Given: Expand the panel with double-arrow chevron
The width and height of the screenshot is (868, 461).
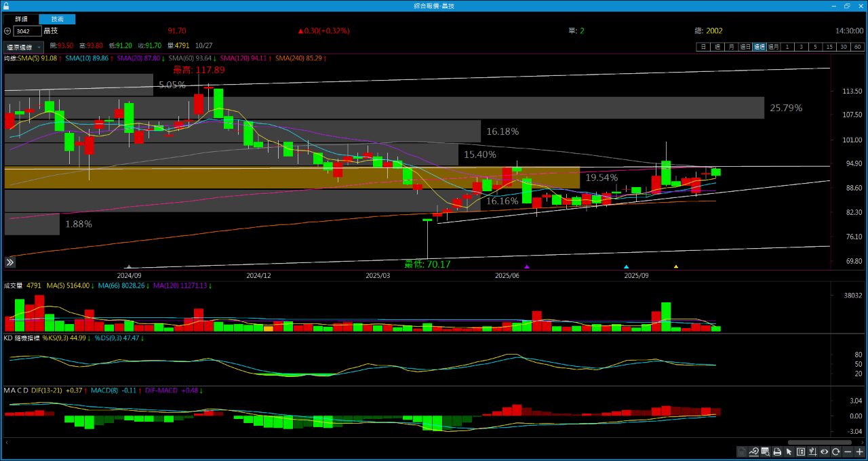Looking at the screenshot, I should pos(10,262).
